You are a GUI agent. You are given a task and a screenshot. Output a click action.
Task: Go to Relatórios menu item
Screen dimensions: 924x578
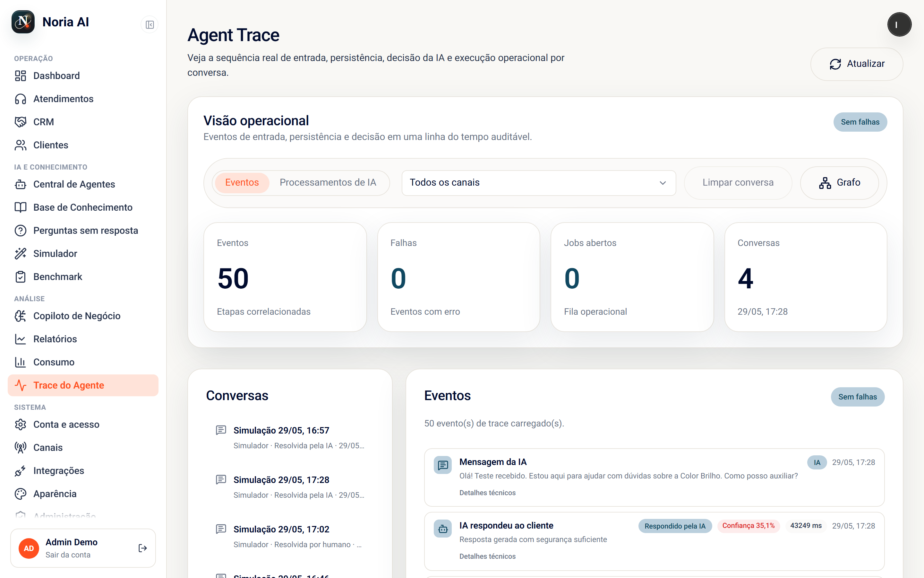[83, 339]
